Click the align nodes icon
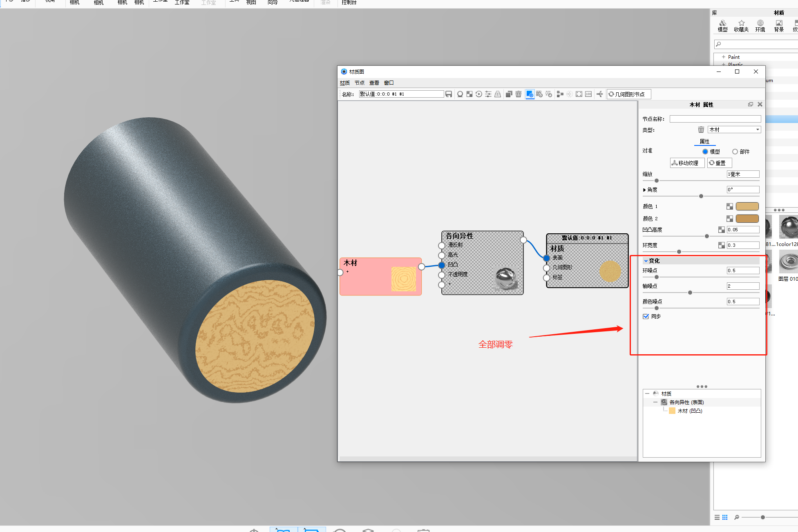The image size is (798, 532). 560,94
